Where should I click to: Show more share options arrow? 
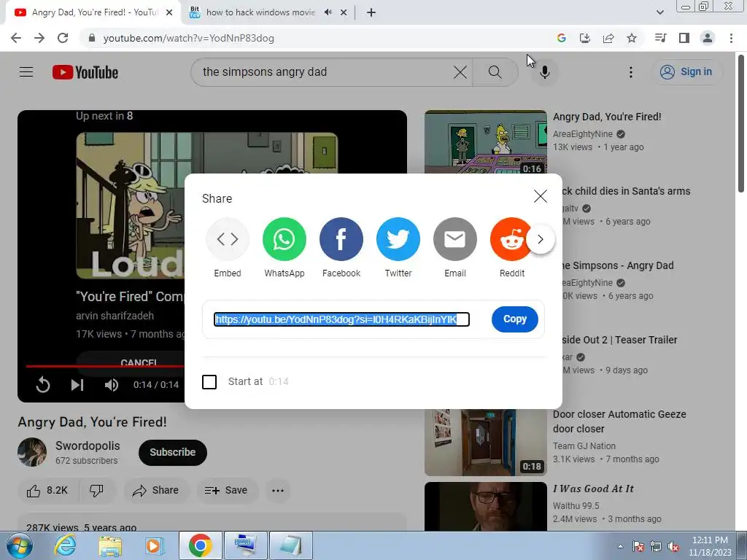[x=541, y=239]
